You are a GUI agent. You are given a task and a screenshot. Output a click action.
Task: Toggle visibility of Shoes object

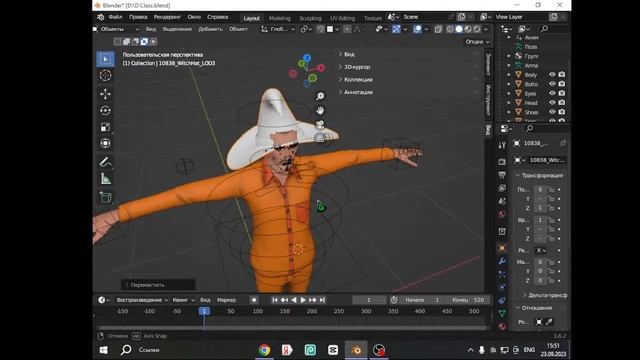[x=552, y=112]
